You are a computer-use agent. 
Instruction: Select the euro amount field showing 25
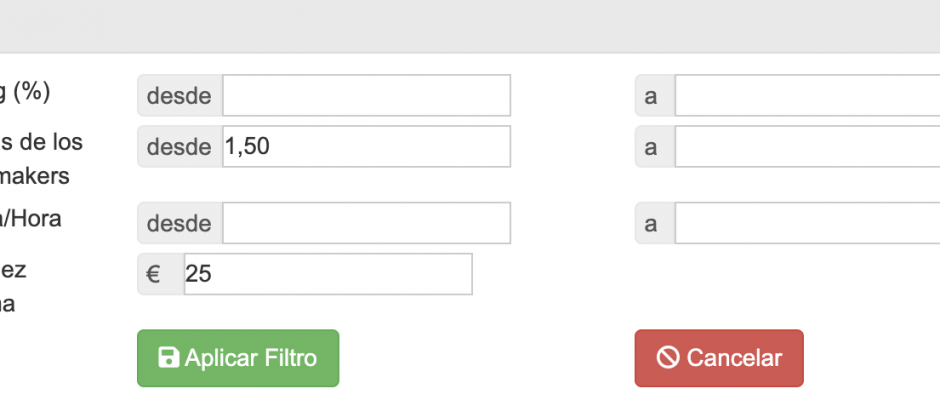[x=328, y=274]
